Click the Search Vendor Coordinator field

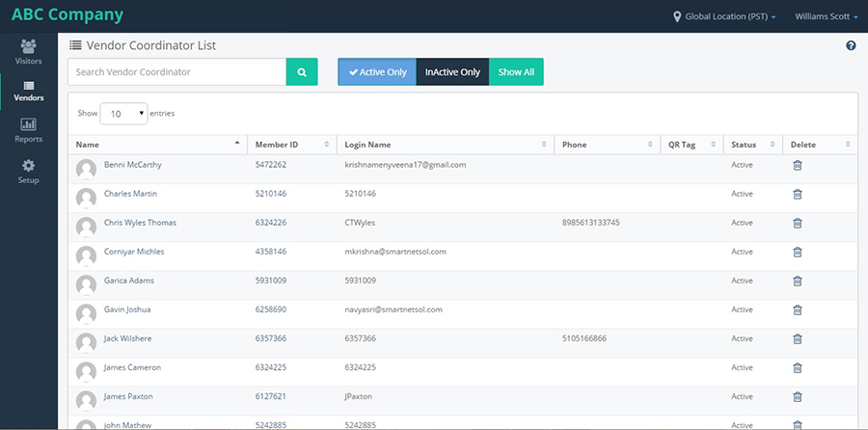[x=177, y=72]
